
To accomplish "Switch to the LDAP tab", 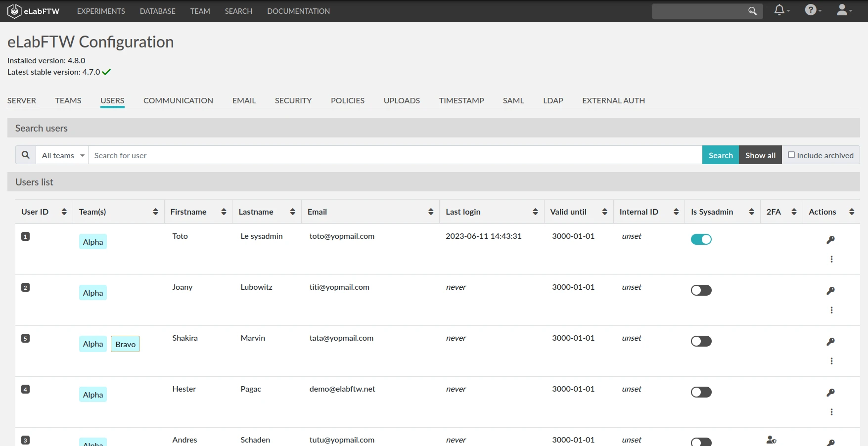I will click(x=553, y=100).
